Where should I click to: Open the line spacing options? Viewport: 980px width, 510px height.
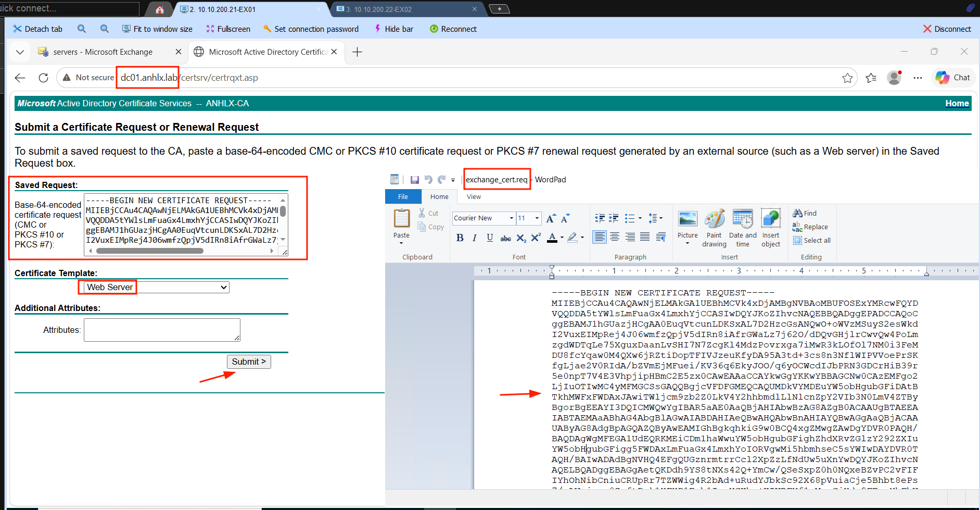tap(656, 218)
